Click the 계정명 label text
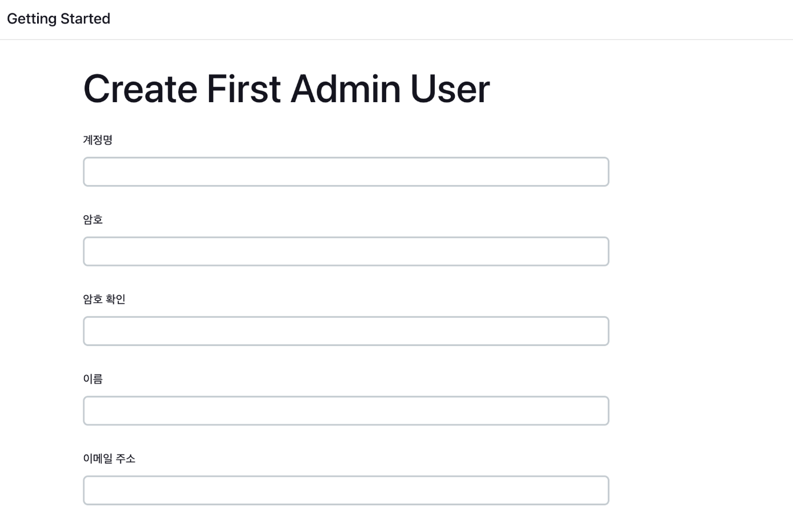Image resolution: width=793 pixels, height=532 pixels. (98, 140)
